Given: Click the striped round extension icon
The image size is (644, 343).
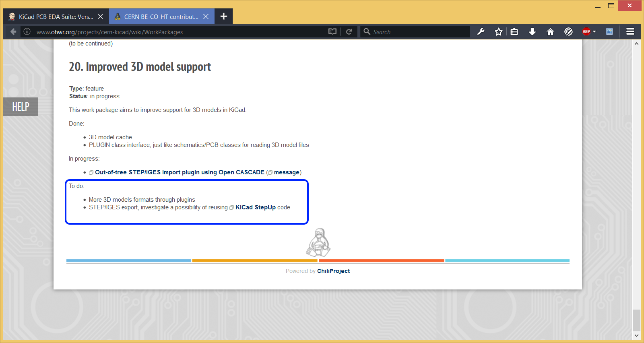Looking at the screenshot, I should [x=568, y=32].
